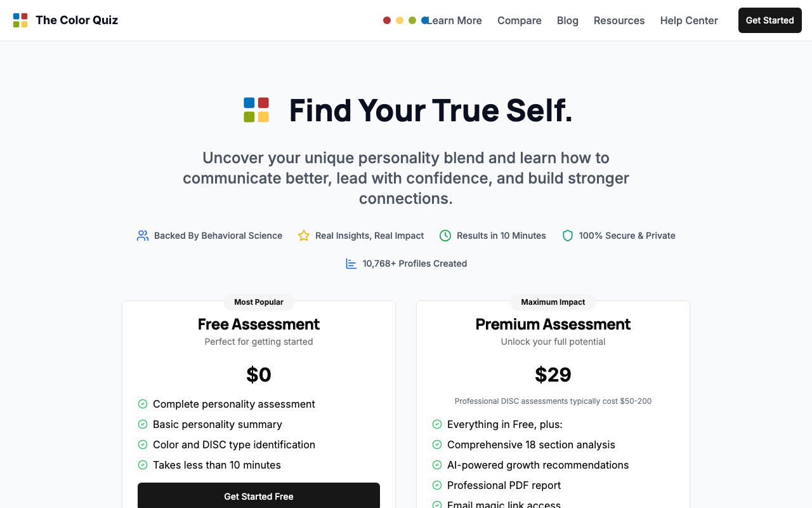Go to the Blog nav link

click(568, 20)
